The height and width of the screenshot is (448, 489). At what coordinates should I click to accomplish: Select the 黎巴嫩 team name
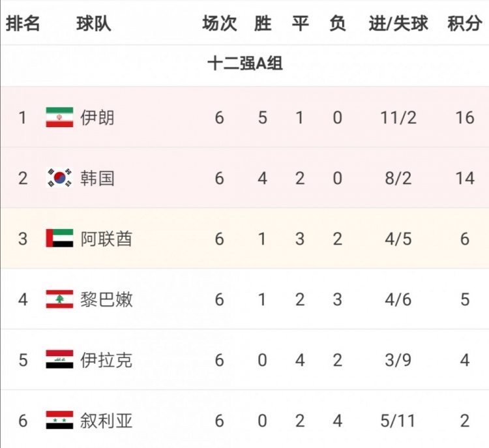click(106, 299)
